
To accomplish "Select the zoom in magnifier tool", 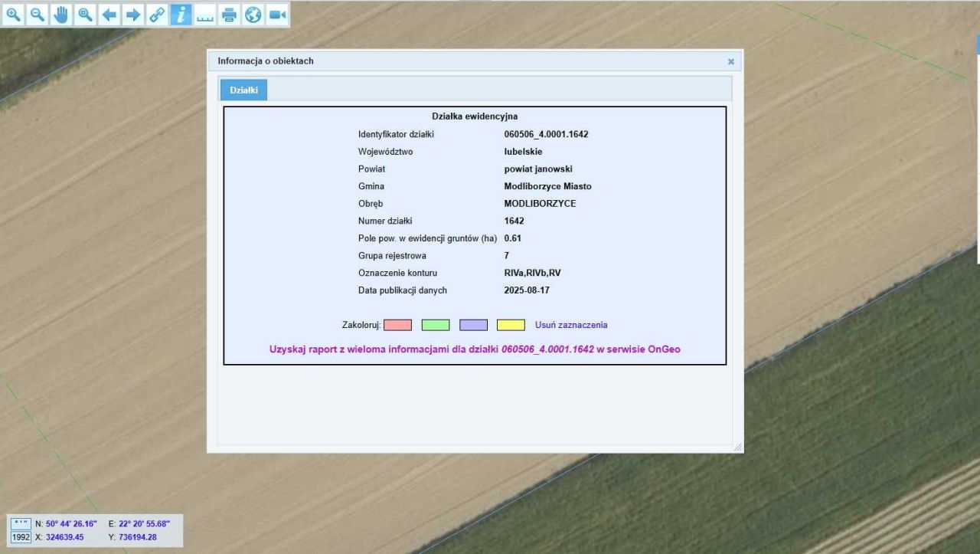I will [14, 14].
